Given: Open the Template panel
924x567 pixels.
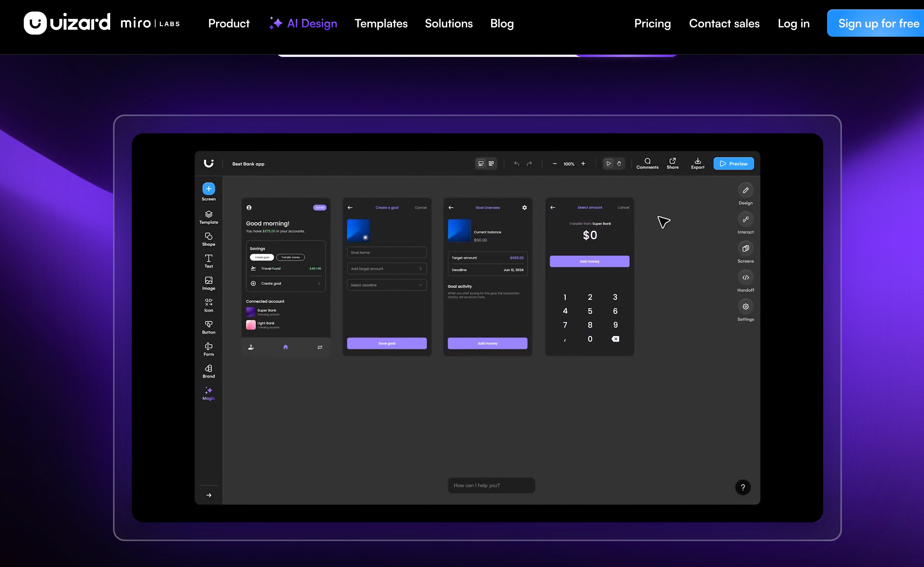Looking at the screenshot, I should (208, 217).
